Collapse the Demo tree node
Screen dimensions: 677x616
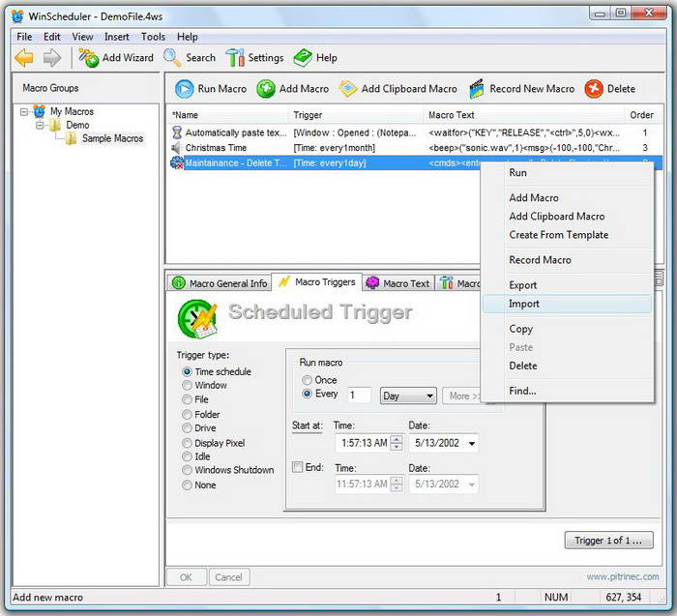40,126
